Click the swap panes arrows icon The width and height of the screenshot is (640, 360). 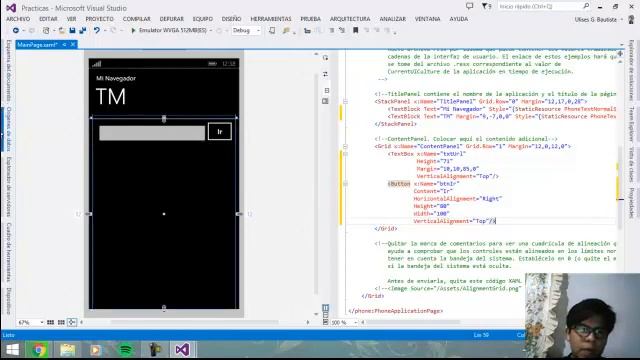pos(325,74)
